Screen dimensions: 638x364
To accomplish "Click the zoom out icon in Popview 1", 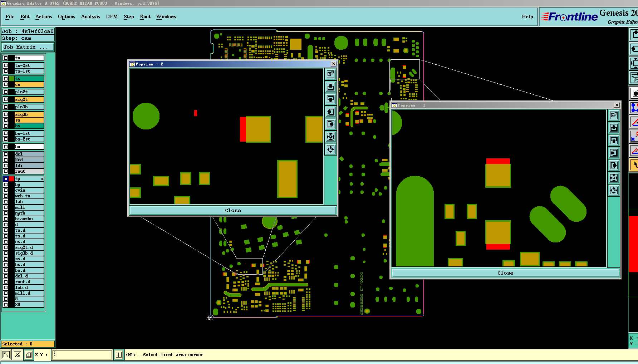I will click(614, 191).
